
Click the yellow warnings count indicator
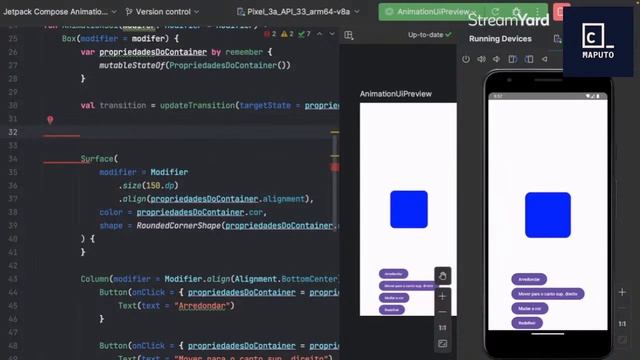287,34
